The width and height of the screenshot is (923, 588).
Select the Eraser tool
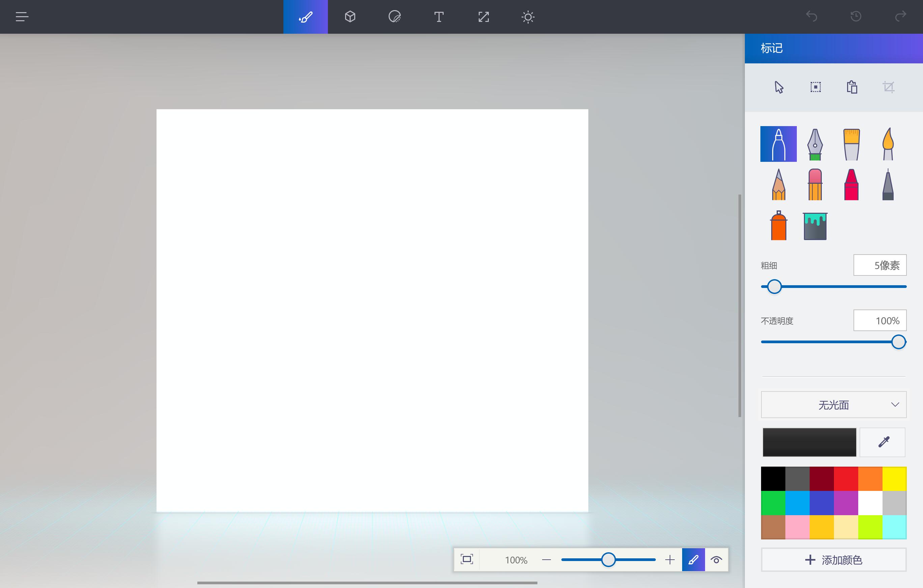coord(815,185)
